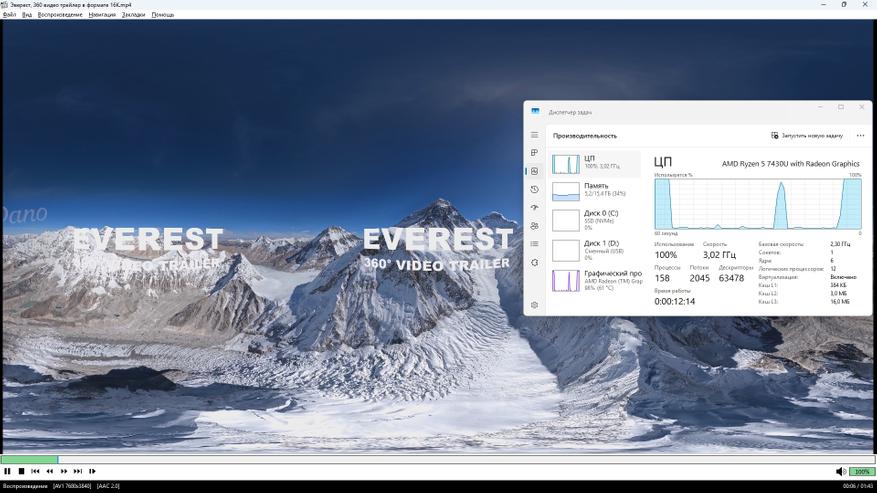The height and width of the screenshot is (493, 877).
Task: Open the Навигация menu
Action: [102, 15]
